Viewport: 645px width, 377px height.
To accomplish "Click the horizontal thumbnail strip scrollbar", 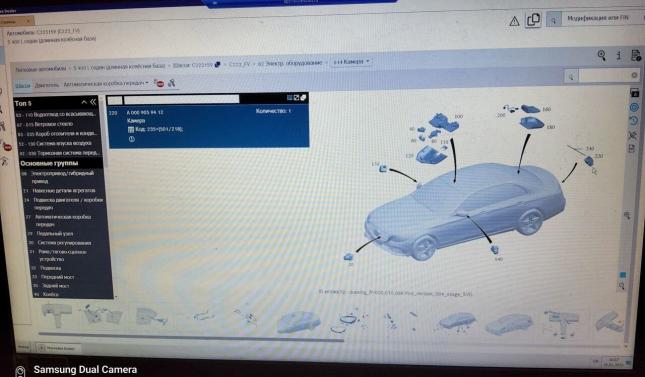I will point(191,337).
